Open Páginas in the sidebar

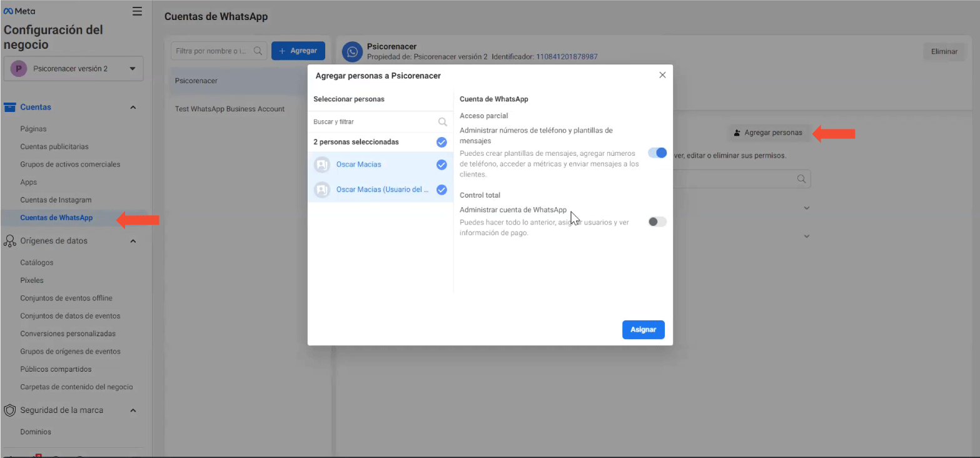click(33, 129)
